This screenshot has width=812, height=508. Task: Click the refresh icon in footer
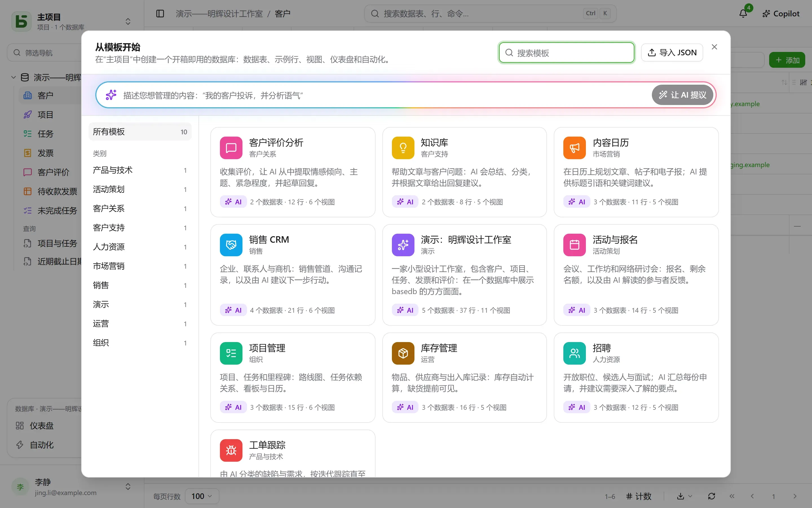pyautogui.click(x=711, y=496)
